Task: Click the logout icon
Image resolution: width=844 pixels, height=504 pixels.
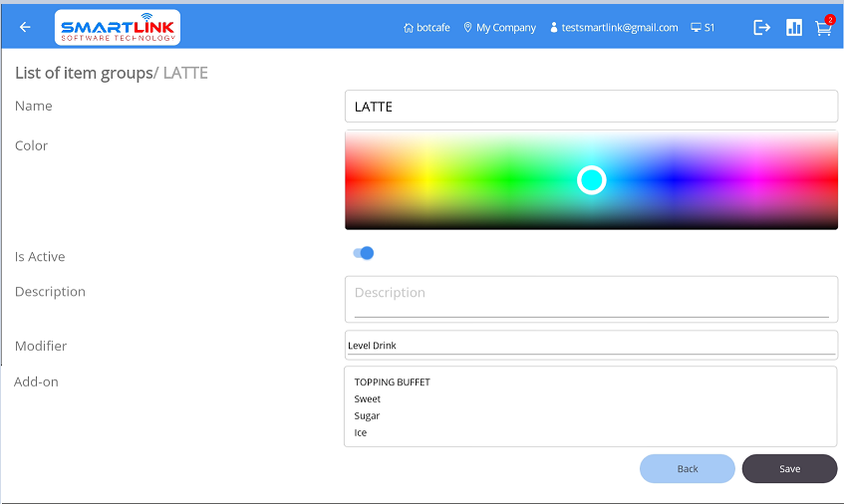Action: (762, 28)
